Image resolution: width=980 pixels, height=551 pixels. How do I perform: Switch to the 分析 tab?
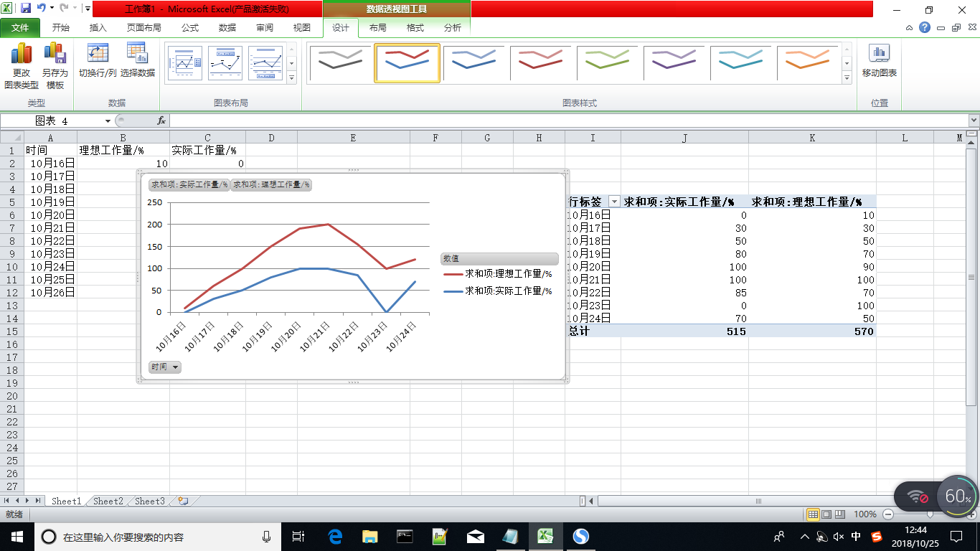(453, 28)
